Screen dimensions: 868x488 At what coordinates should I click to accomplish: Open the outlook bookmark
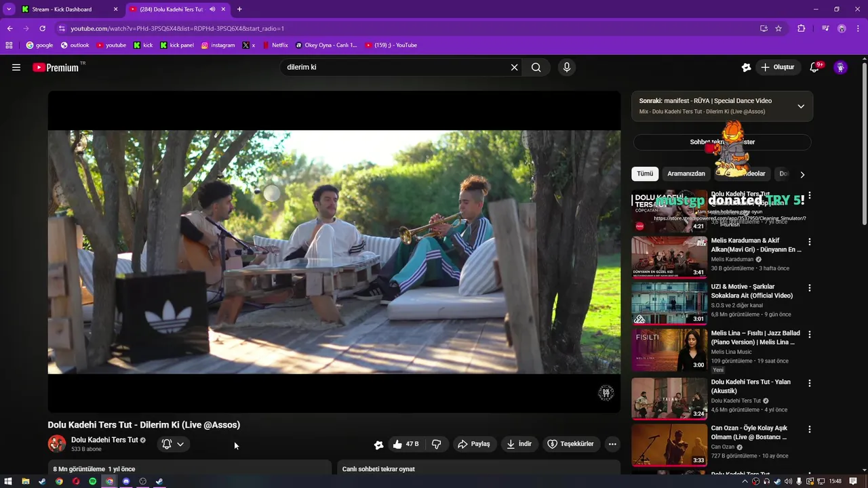tap(75, 45)
